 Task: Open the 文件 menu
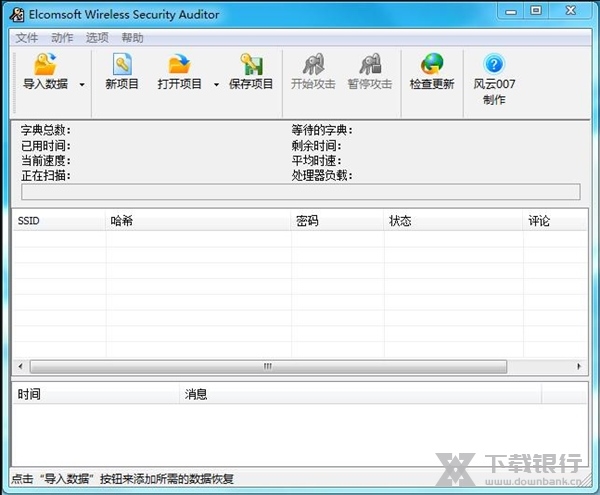click(27, 38)
